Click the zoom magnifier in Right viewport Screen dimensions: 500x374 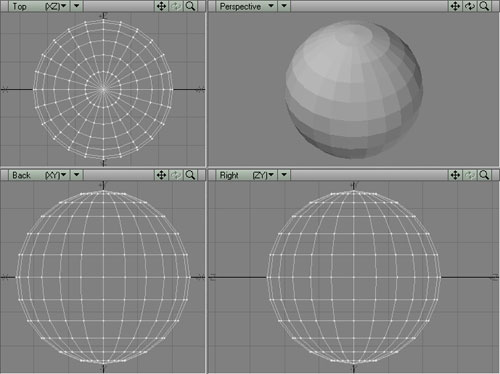click(x=484, y=175)
